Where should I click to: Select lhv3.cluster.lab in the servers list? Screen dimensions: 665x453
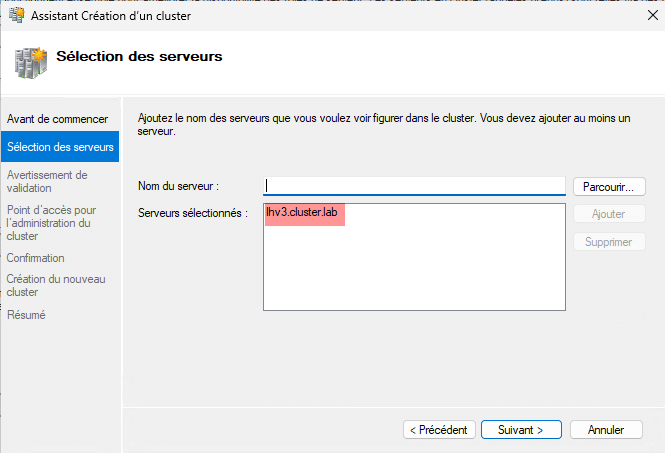point(302,212)
